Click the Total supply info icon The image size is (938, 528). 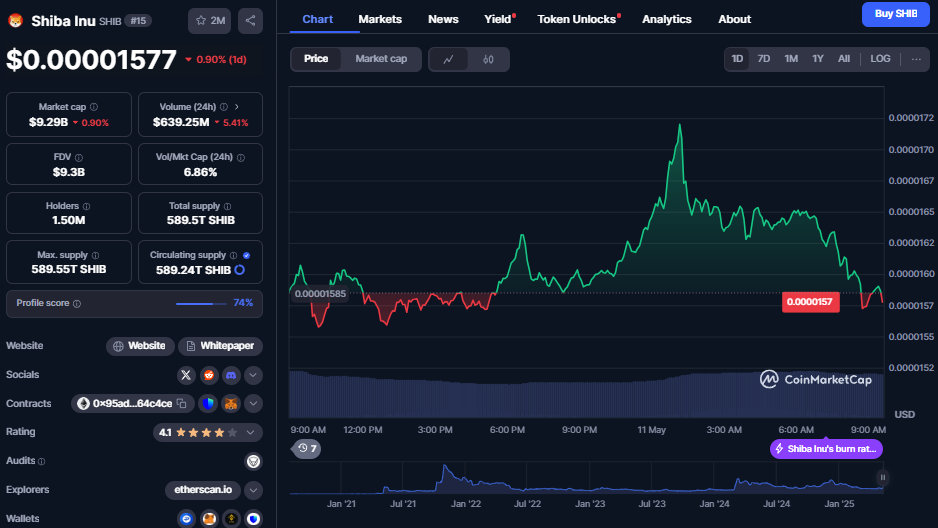pyautogui.click(x=227, y=206)
